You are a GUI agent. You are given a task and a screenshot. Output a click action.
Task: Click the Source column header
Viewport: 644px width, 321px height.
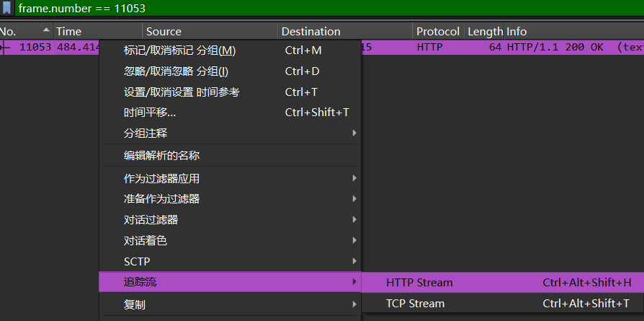coord(209,31)
